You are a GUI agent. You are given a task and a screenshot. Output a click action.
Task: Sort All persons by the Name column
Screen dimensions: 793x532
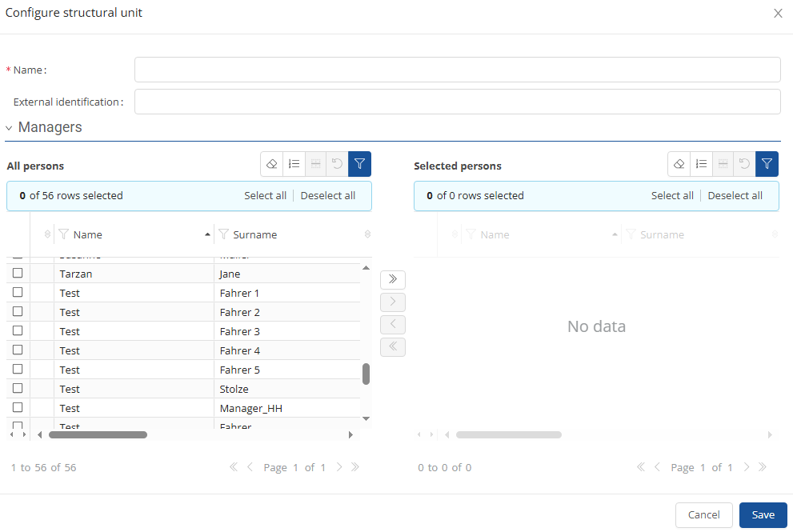pos(88,234)
